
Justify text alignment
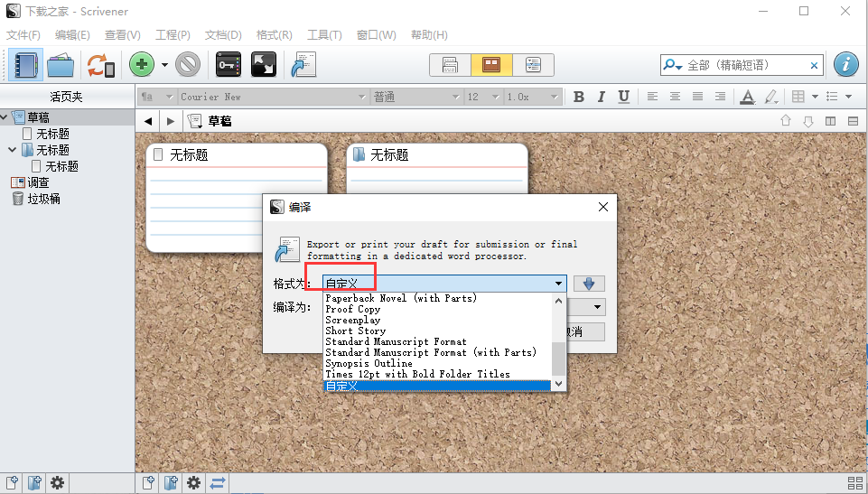[697, 97]
